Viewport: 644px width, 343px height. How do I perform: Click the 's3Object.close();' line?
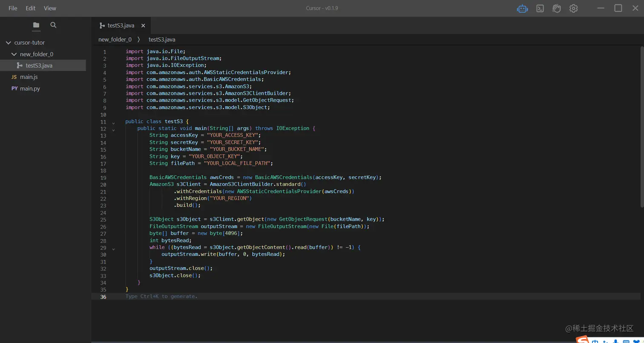tap(175, 275)
